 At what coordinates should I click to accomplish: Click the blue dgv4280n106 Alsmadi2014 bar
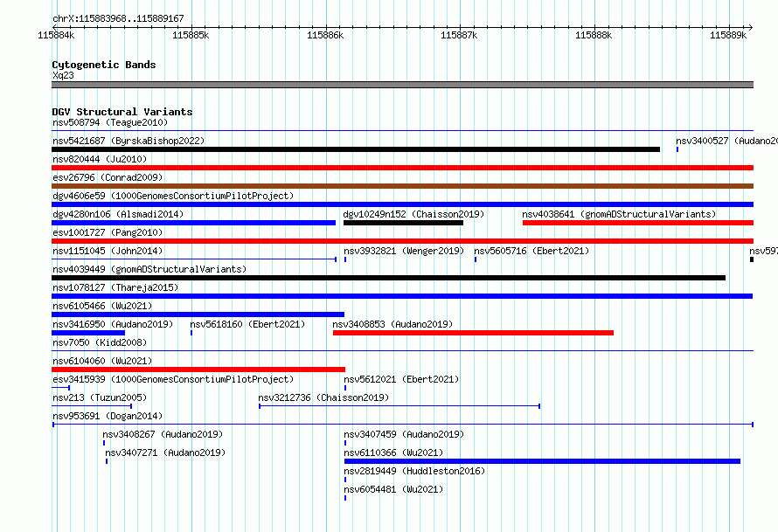[x=193, y=223]
